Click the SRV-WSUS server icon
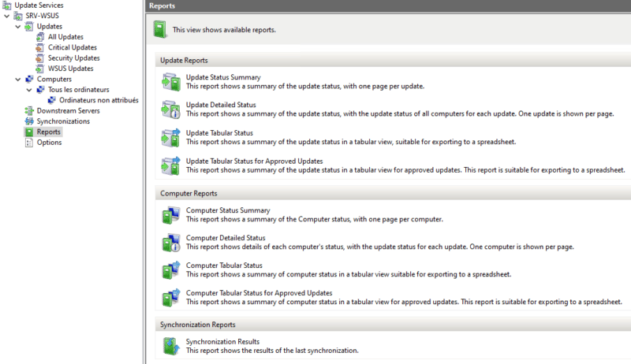This screenshot has height=364, width=631. point(18,16)
